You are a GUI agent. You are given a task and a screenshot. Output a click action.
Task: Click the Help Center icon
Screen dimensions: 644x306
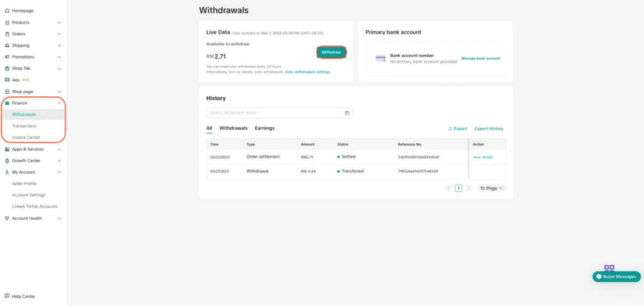click(7, 296)
